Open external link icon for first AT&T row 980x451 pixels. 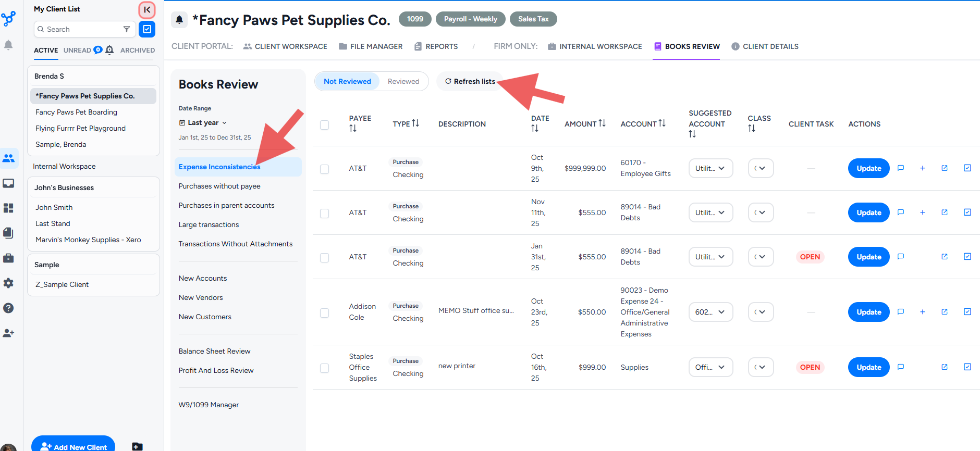944,168
